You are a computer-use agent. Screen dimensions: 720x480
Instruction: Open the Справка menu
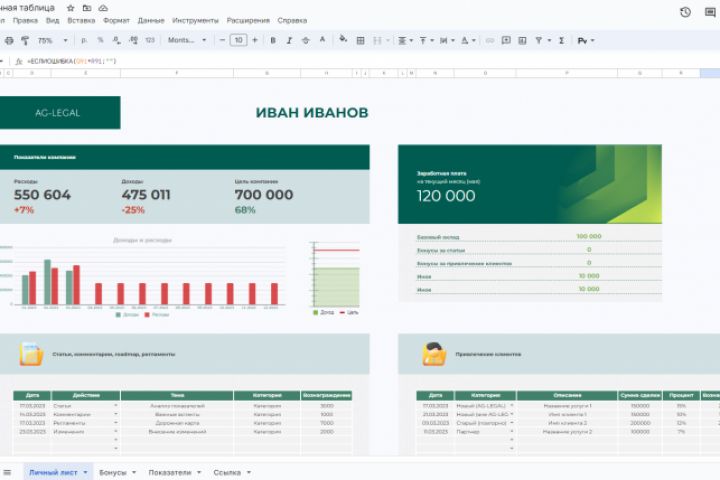pos(292,21)
